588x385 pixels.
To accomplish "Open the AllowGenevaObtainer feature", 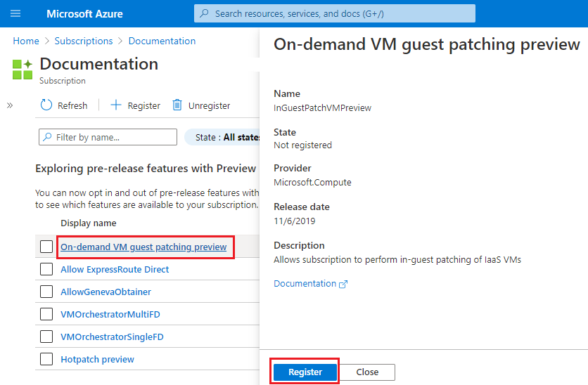I will coord(106,292).
